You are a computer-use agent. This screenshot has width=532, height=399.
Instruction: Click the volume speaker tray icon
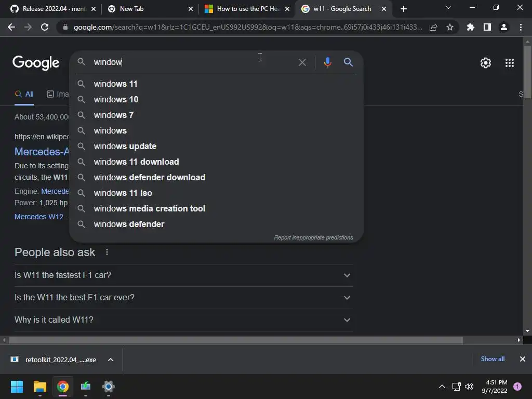tap(469, 387)
